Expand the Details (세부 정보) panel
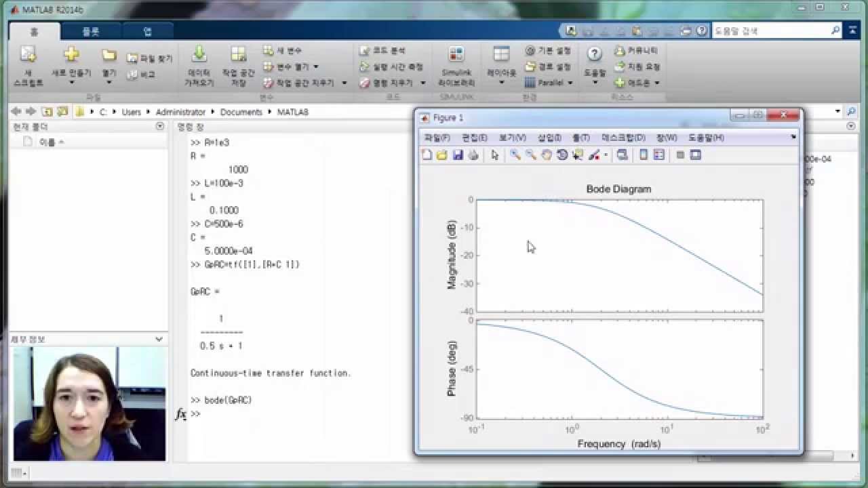 click(159, 339)
